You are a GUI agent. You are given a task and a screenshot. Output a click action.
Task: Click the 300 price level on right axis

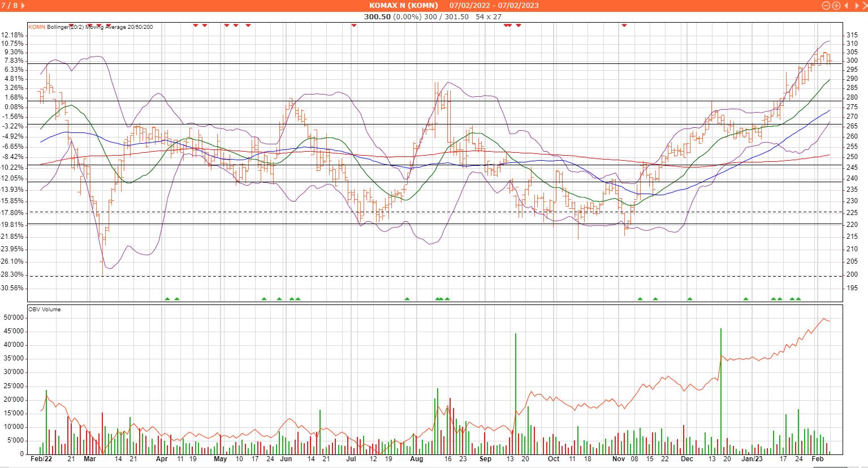click(x=852, y=61)
